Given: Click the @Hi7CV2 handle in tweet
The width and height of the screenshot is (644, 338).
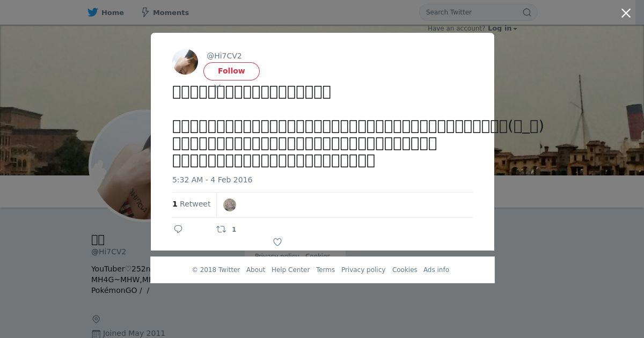Looking at the screenshot, I should pos(224,56).
